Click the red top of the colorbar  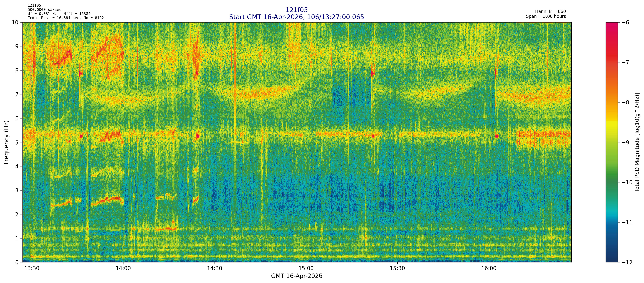[612, 25]
